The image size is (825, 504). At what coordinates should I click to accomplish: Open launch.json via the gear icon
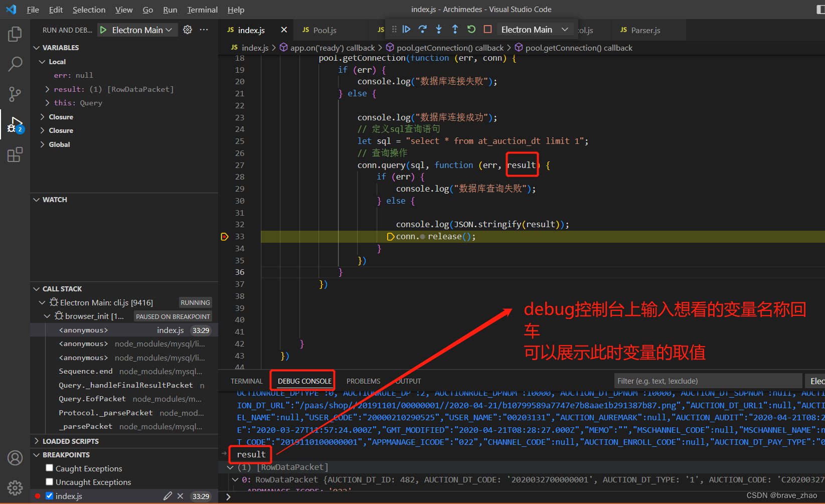click(188, 30)
